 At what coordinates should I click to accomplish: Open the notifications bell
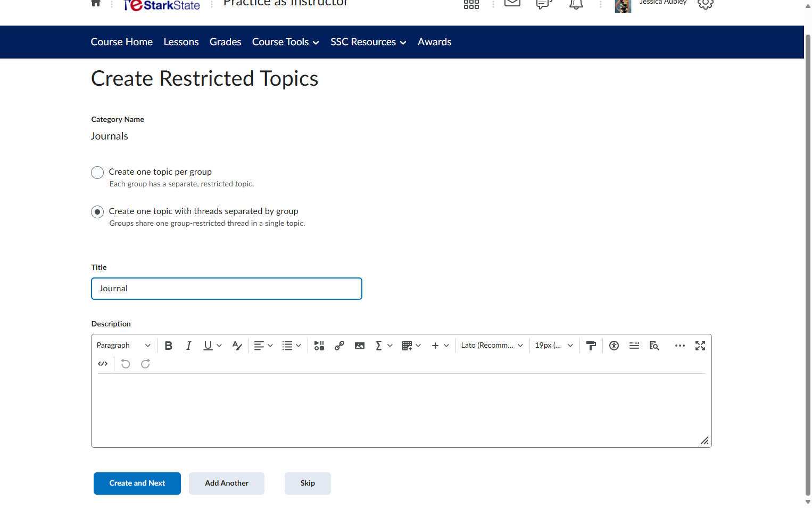click(576, 4)
